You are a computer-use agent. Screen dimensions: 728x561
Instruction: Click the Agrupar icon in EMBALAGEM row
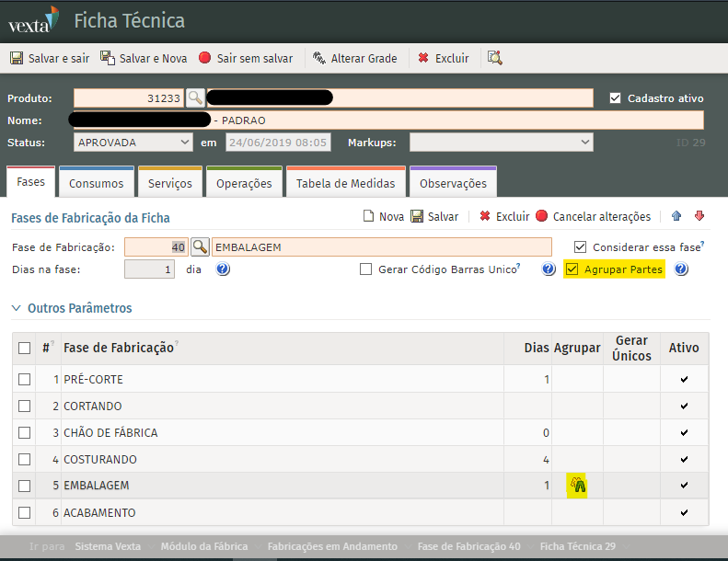(578, 485)
